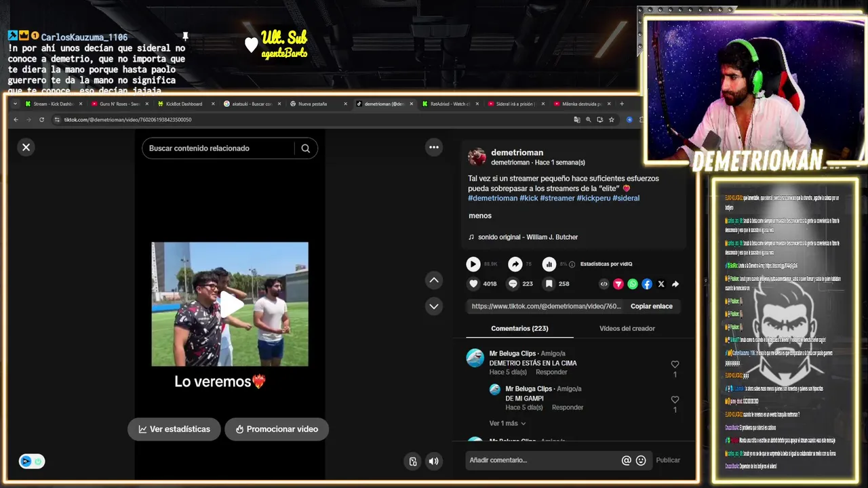Screen dimensions: 868x488
Task: Click the vidIQ views play icon
Action: [x=473, y=264]
